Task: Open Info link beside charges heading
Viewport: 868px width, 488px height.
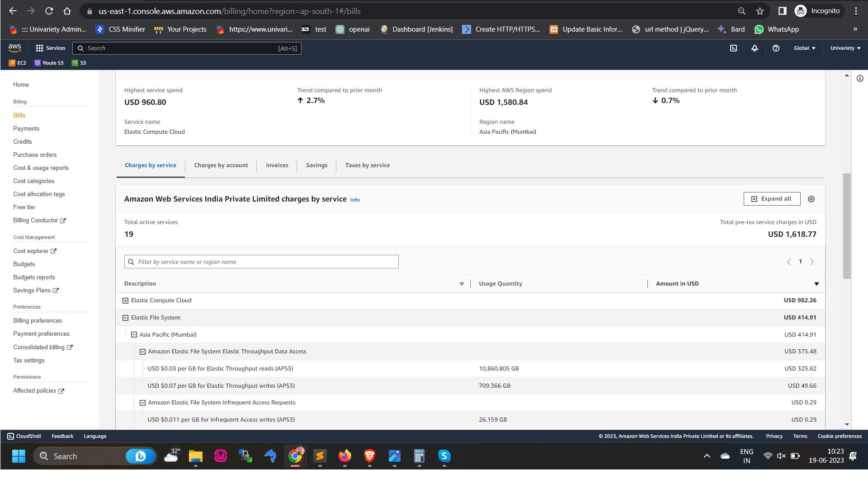Action: [355, 200]
